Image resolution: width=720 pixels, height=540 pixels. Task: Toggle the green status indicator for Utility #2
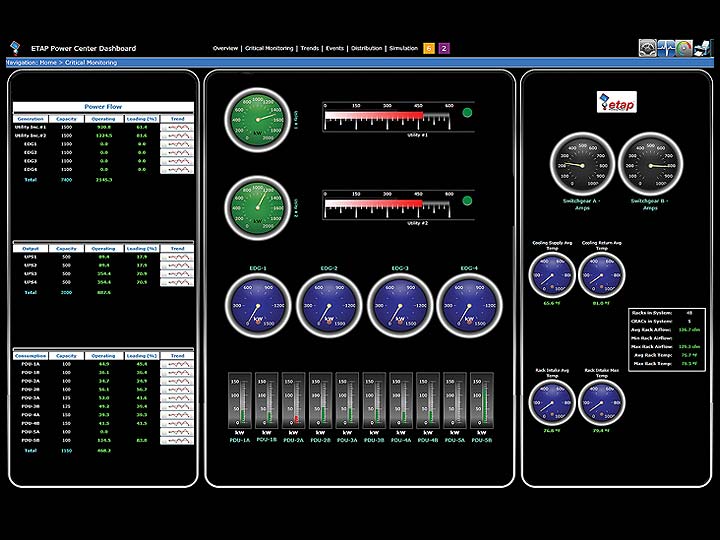tap(467, 201)
